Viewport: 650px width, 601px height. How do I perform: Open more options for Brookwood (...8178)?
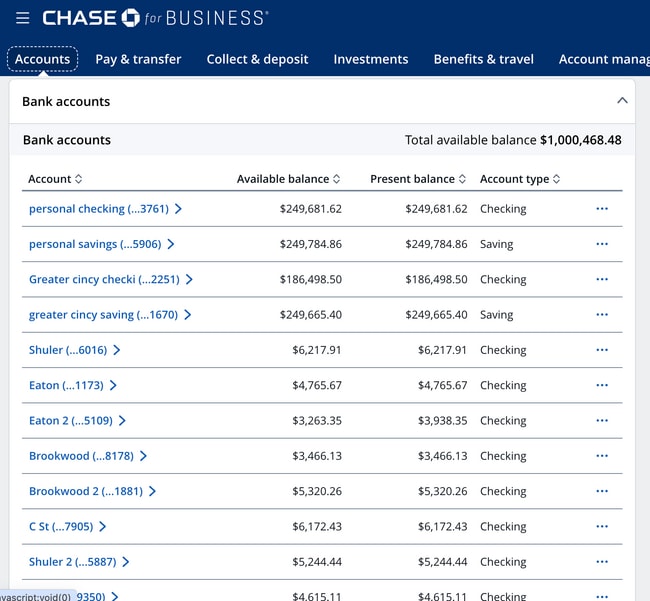tap(602, 456)
